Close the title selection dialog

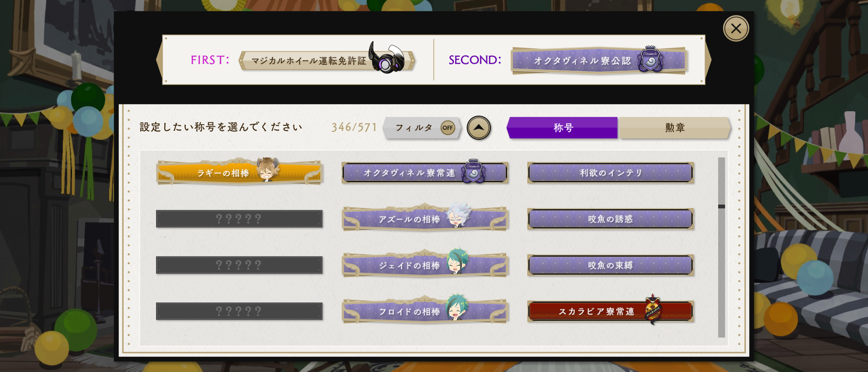[x=736, y=29]
